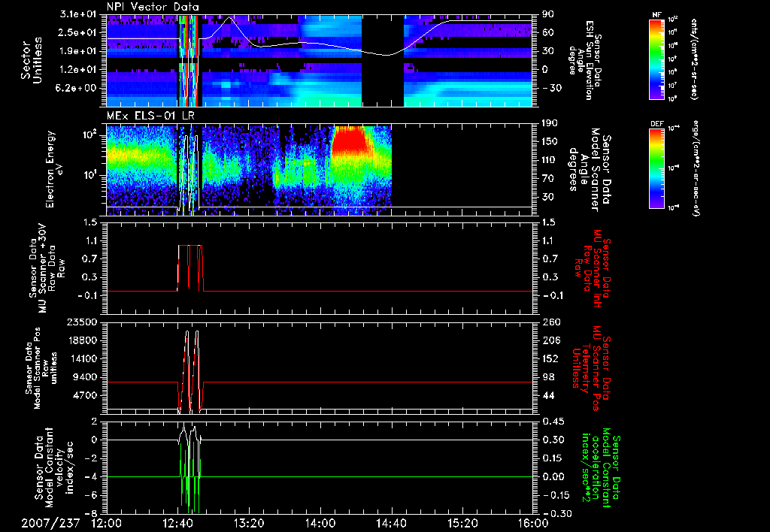Click the black data gap in the NPI panel
Screen dimensions: 770x532
pos(383,60)
